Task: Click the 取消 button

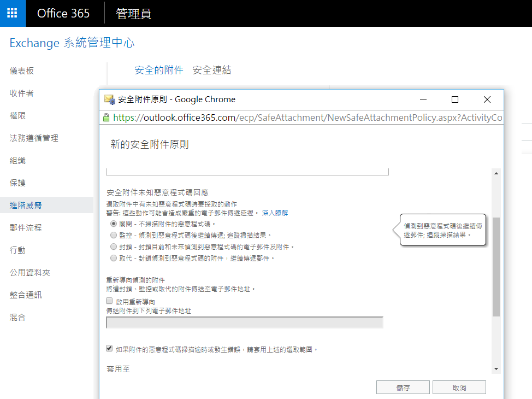Action: [x=459, y=388]
